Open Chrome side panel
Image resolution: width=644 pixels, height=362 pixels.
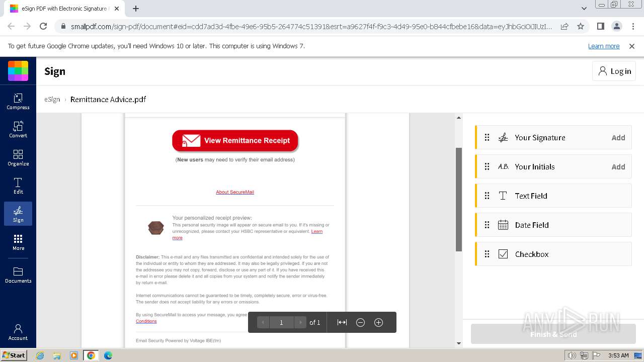[x=601, y=27]
